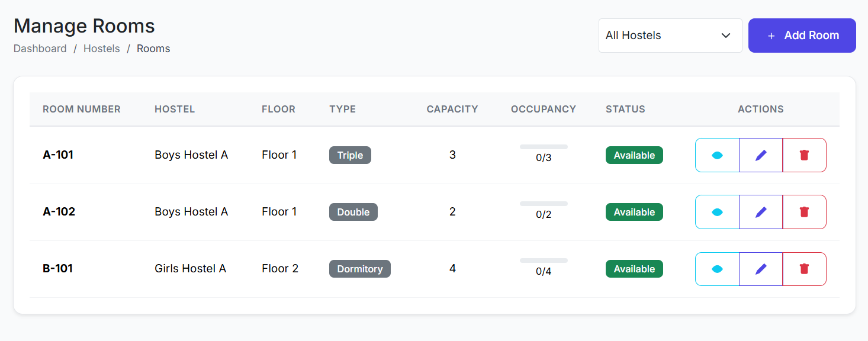Click the edit pencil icon for B-101
This screenshot has width=868, height=341.
coord(761,268)
